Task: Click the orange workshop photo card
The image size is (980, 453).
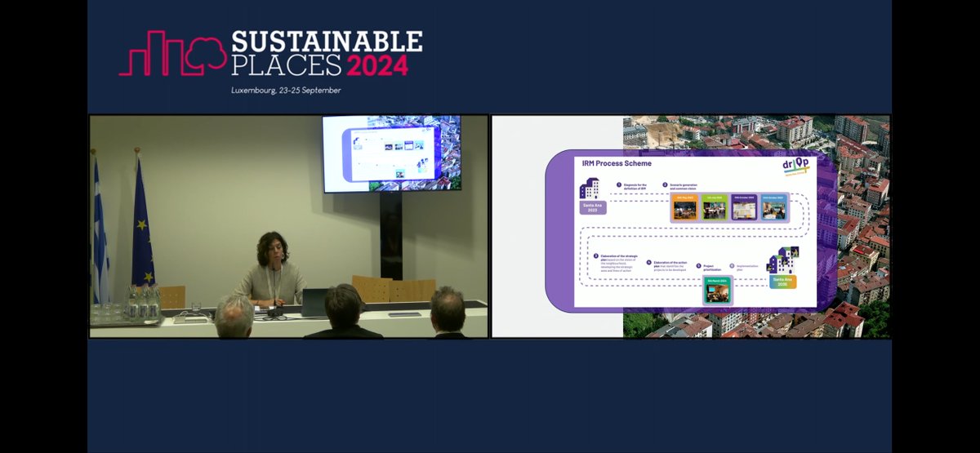Action: point(684,208)
